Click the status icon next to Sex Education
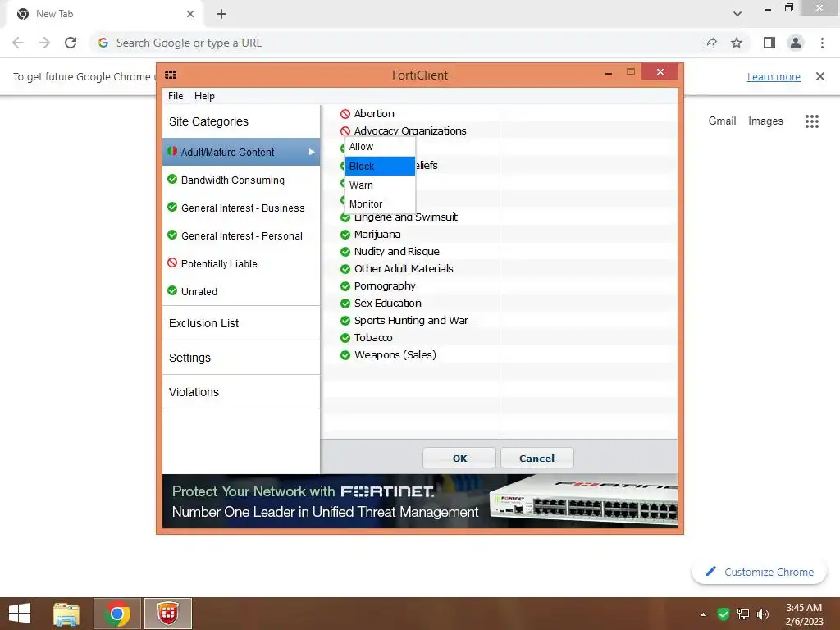Viewport: 840px width, 630px height. click(345, 304)
